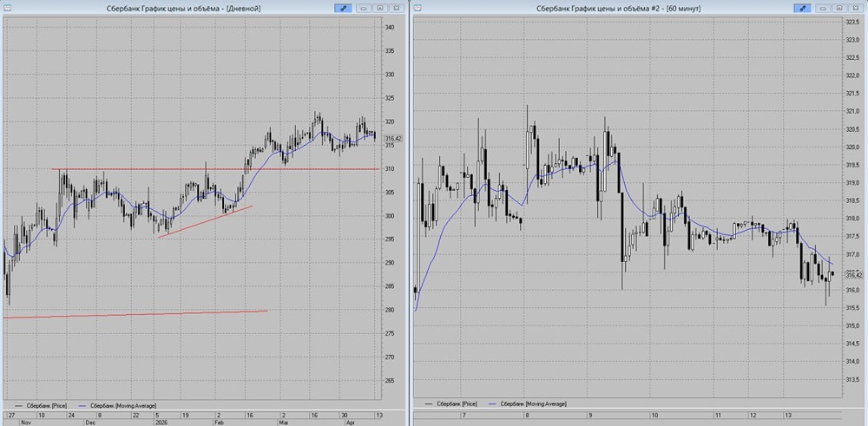Click the date label 11 on the 60-minute time axis

tap(718, 415)
